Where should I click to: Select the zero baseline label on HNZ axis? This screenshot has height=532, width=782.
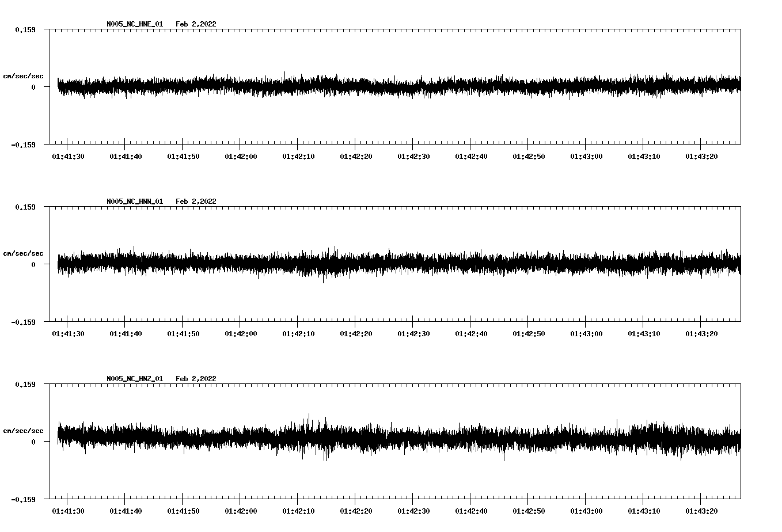coord(33,442)
